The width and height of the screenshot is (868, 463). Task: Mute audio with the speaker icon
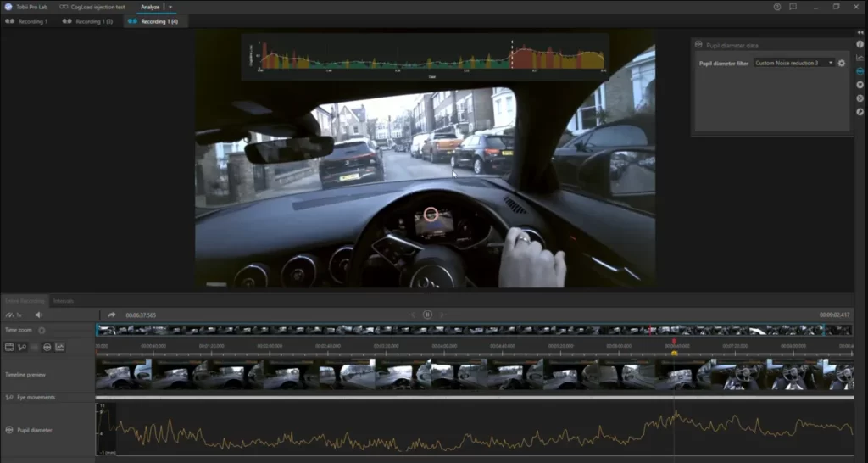38,315
